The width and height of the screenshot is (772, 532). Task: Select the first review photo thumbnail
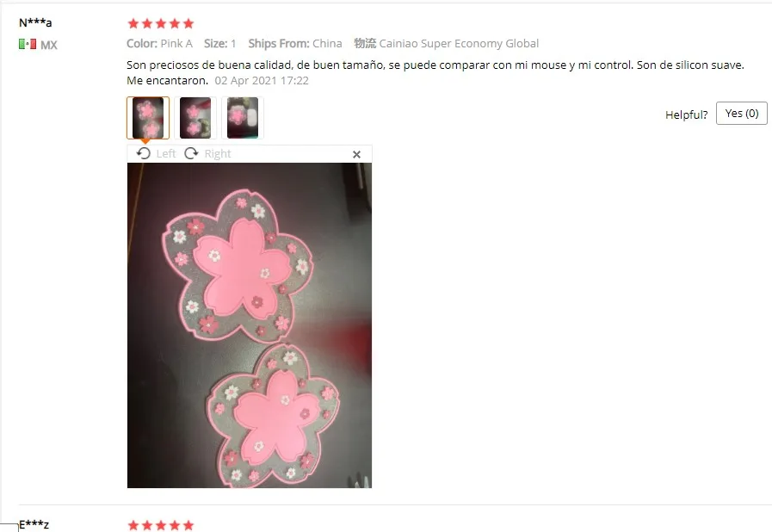point(148,118)
